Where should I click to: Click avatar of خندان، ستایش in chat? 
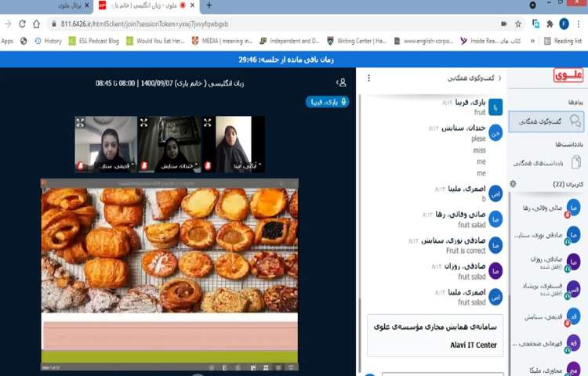pyautogui.click(x=495, y=133)
